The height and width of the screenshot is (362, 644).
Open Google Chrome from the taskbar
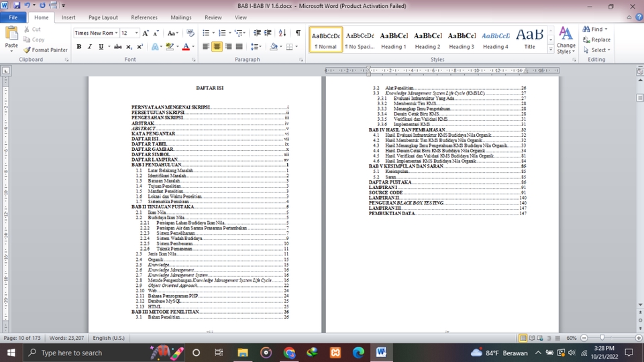coord(289,353)
